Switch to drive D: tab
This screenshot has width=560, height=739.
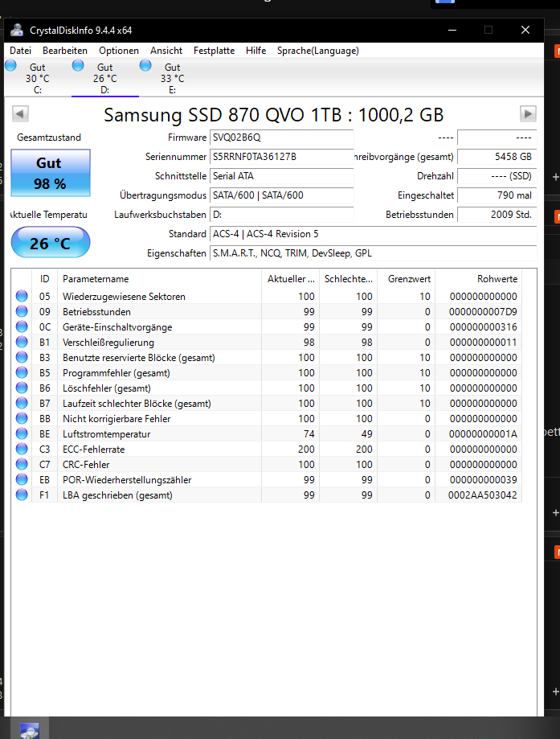click(105, 78)
